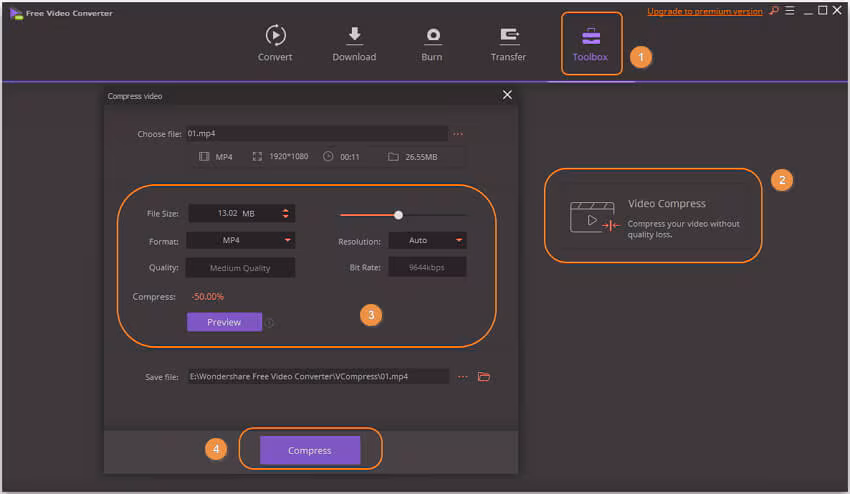Click the MP4 format film icon
Viewport: 850px width, 494px height.
(204, 157)
